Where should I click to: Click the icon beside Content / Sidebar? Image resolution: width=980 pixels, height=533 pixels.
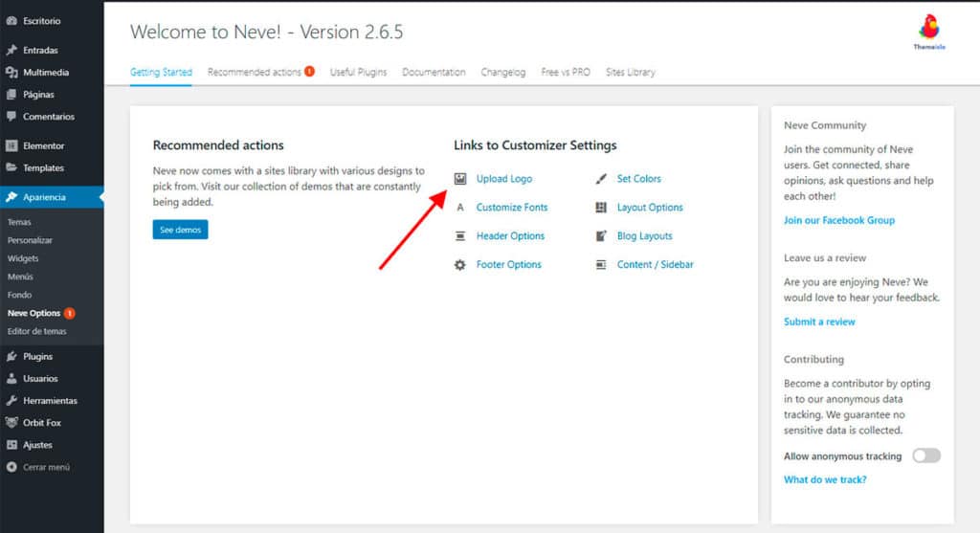(601, 265)
